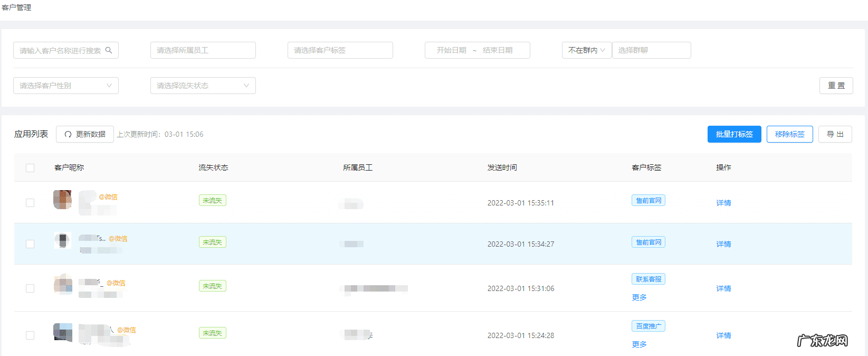Open the 请选择客户标签 selector
The height and width of the screenshot is (356, 868).
pyautogui.click(x=340, y=50)
